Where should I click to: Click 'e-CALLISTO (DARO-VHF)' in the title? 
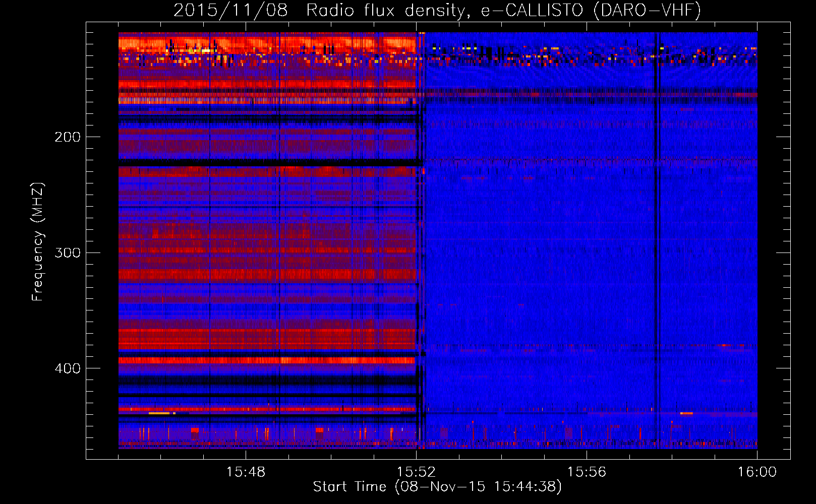(591, 11)
